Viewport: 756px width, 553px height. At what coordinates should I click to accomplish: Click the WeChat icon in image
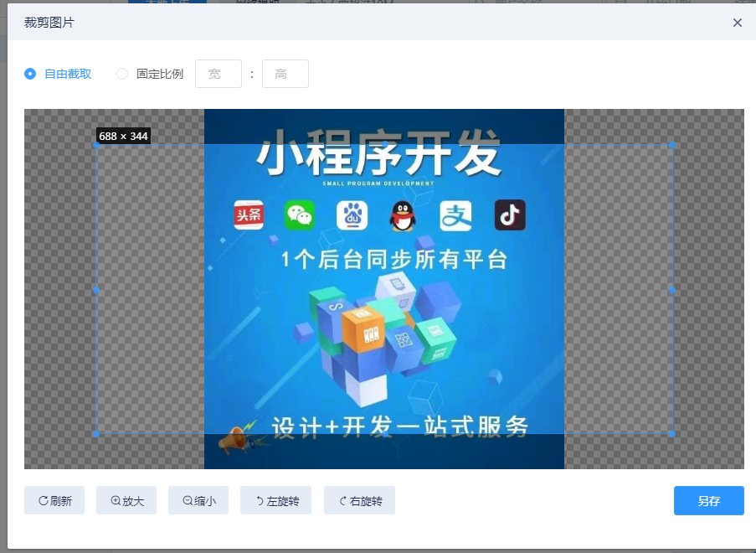[300, 215]
